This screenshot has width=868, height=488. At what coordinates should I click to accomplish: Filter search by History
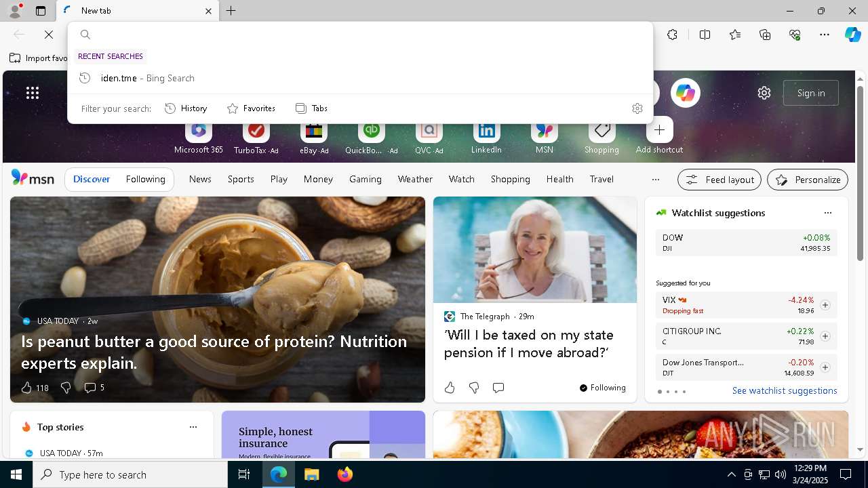(186, 108)
